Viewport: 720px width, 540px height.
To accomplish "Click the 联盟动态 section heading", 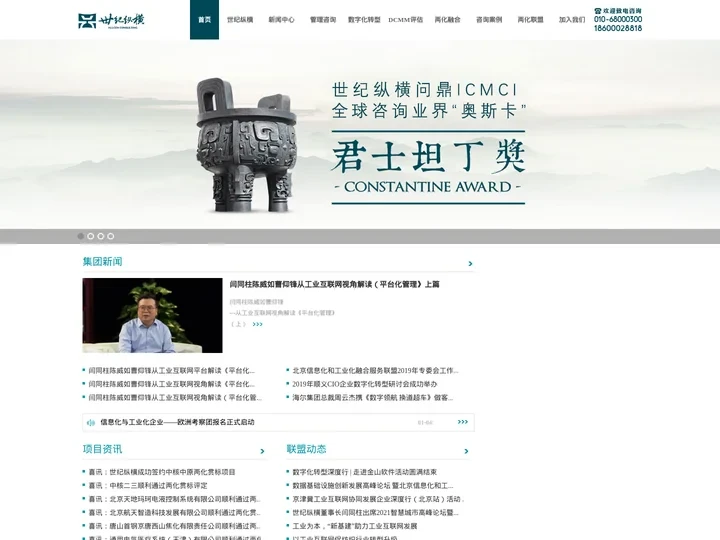I will click(x=306, y=449).
